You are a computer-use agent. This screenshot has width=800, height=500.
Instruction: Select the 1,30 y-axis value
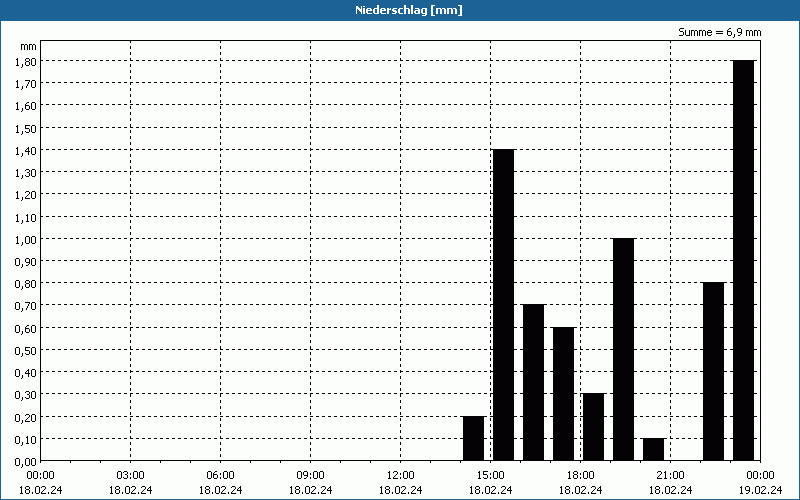(26, 172)
